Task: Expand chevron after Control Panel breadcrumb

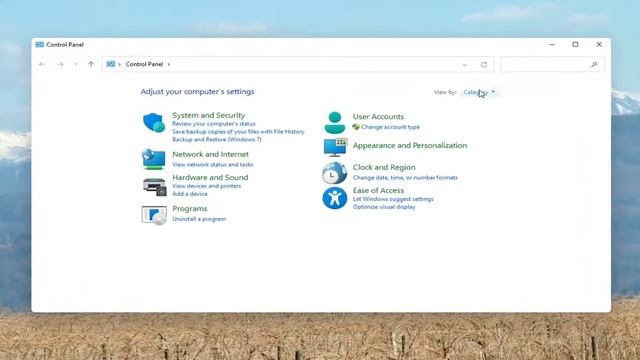Action: click(x=169, y=64)
